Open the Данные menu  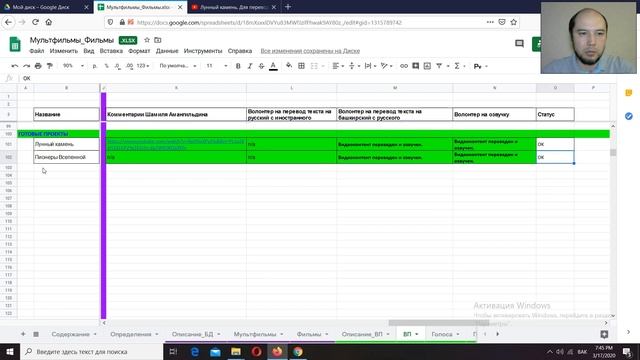click(x=167, y=51)
